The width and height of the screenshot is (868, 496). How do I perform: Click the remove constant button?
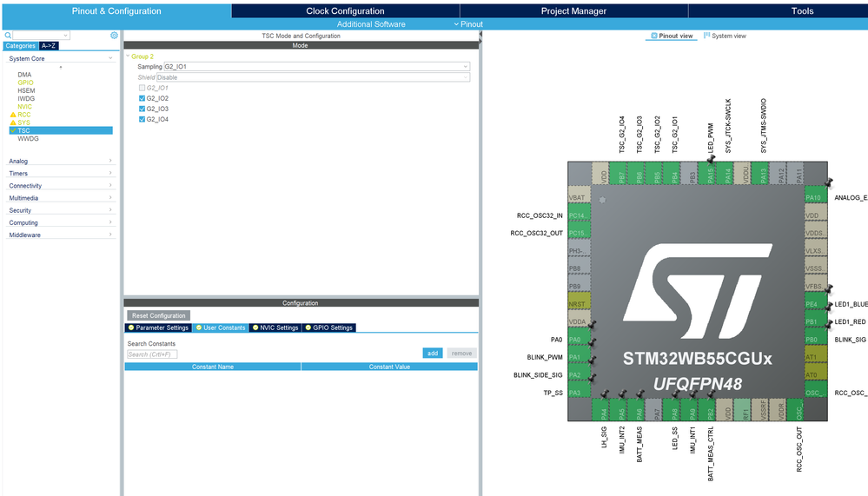point(461,354)
